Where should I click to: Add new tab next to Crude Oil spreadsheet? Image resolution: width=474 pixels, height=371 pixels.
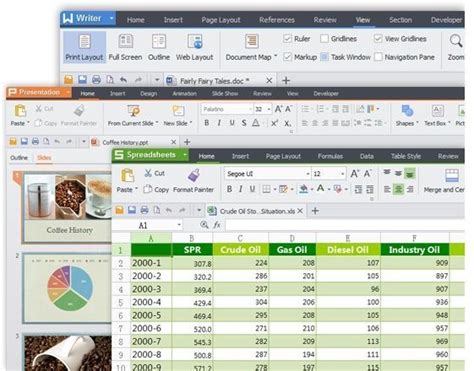pyautogui.click(x=315, y=211)
